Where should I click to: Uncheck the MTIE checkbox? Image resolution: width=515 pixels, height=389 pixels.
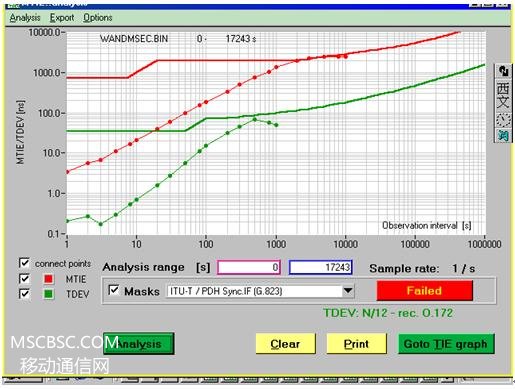click(24, 279)
